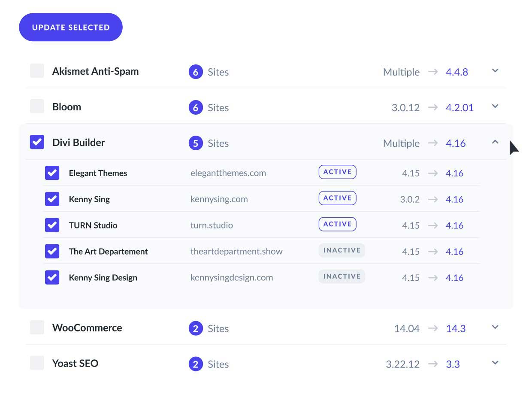Collapse the Divi Builder site list
This screenshot has height=395, width=532.
(495, 142)
